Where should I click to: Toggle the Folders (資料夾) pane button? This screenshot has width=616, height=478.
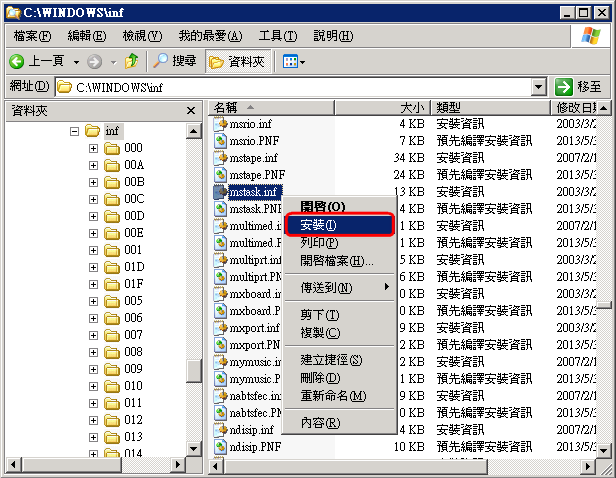(x=238, y=62)
